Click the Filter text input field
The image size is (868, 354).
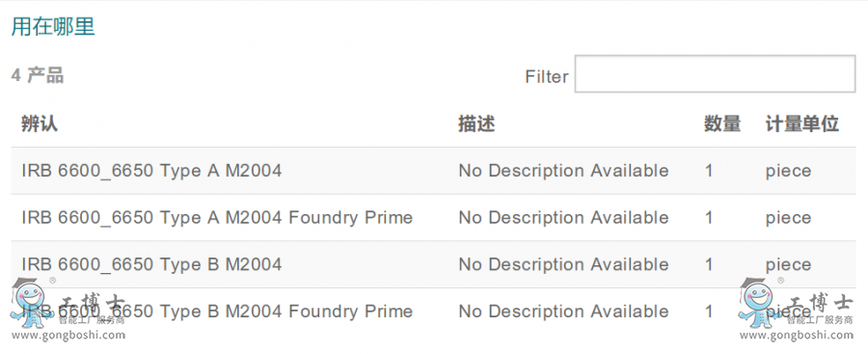[715, 73]
